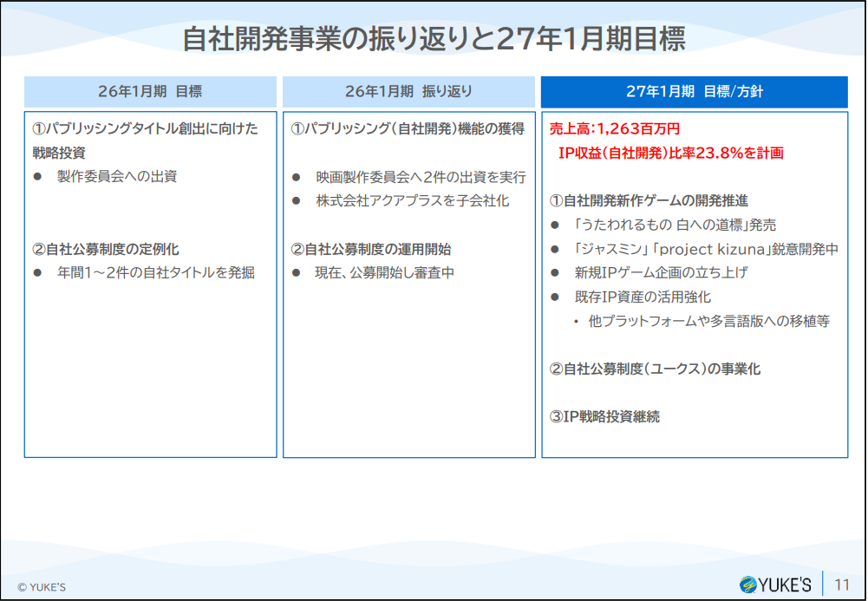Image resolution: width=868 pixels, height=601 pixels.
Task: Click the 現在、公募開始し審査中 bullet
Action: tap(384, 273)
